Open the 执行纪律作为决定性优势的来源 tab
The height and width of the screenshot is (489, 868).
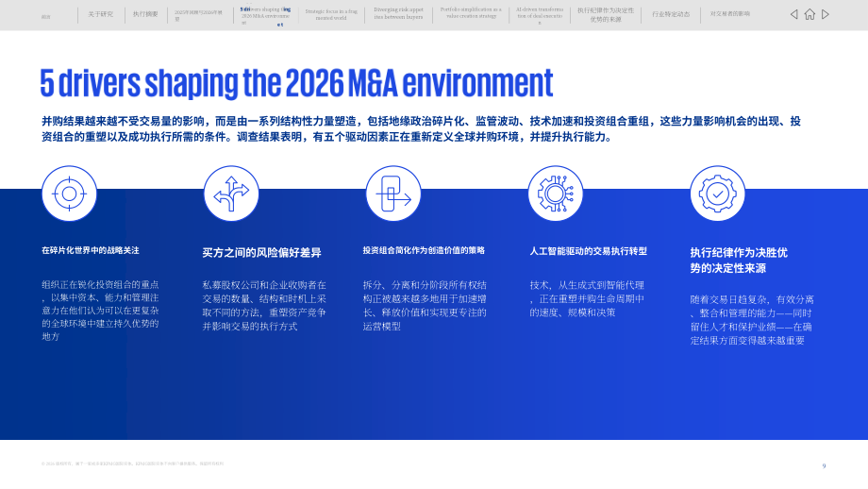coord(606,15)
